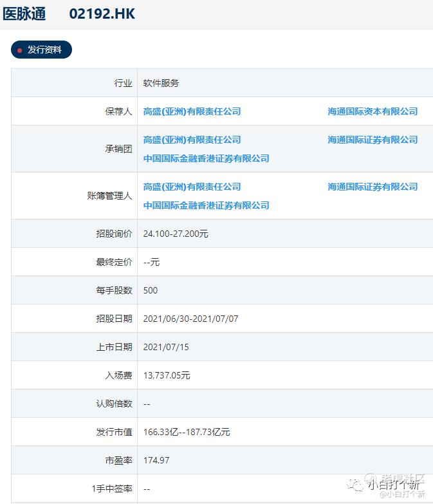Viewport: 433px width, 504px height.
Task: Select the 发行资料 tab pill
Action: click(41, 50)
